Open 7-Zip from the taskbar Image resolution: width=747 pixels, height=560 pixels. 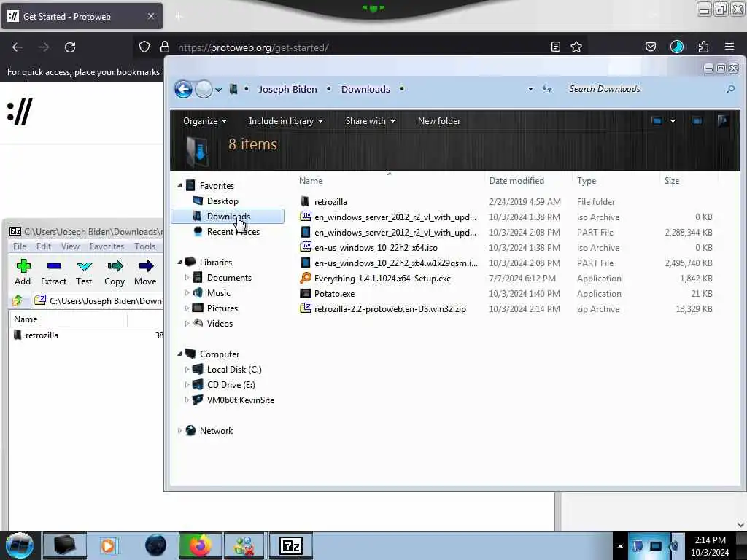coord(291,545)
